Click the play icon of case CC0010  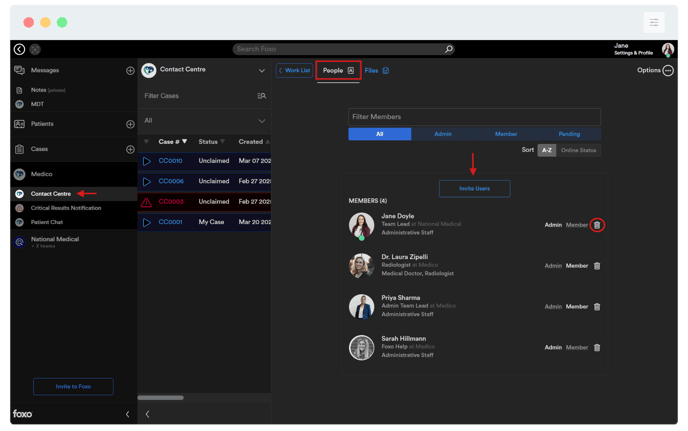coord(147,162)
